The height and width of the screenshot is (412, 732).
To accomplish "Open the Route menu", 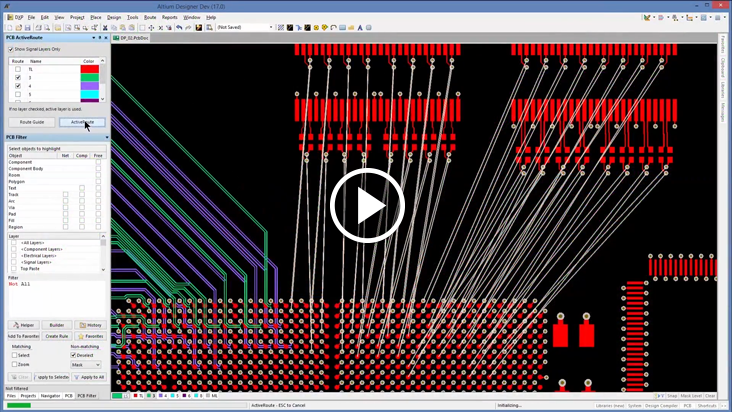I will [x=150, y=17].
